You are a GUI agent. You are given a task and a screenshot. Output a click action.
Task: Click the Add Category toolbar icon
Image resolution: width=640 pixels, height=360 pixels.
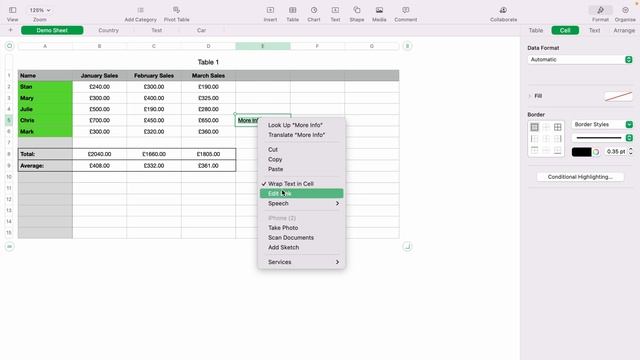(140, 10)
